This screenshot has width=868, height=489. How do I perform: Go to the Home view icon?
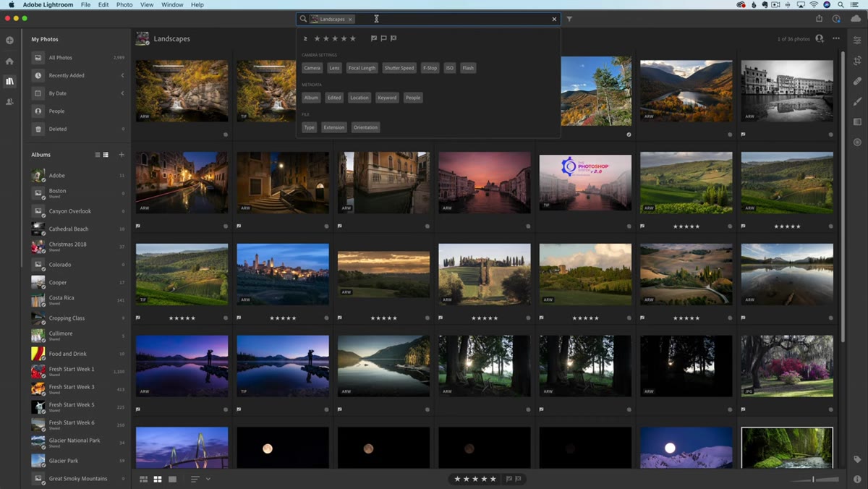point(9,61)
